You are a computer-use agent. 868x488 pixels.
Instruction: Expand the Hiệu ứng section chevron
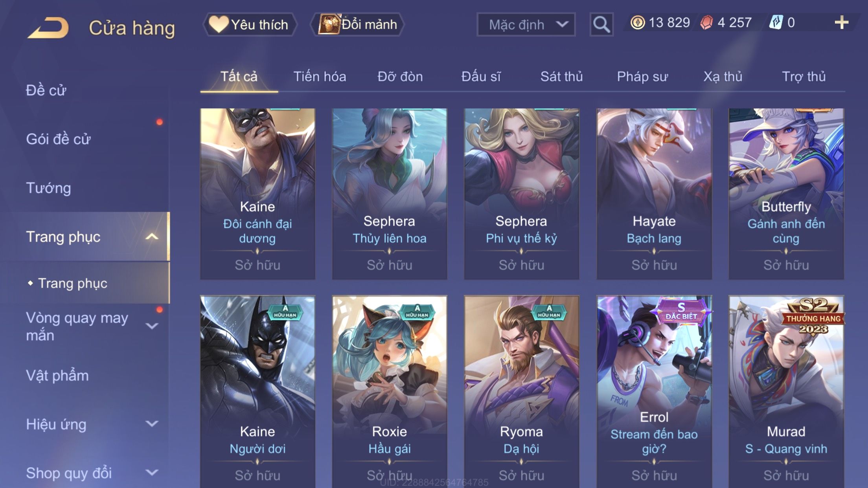(152, 424)
